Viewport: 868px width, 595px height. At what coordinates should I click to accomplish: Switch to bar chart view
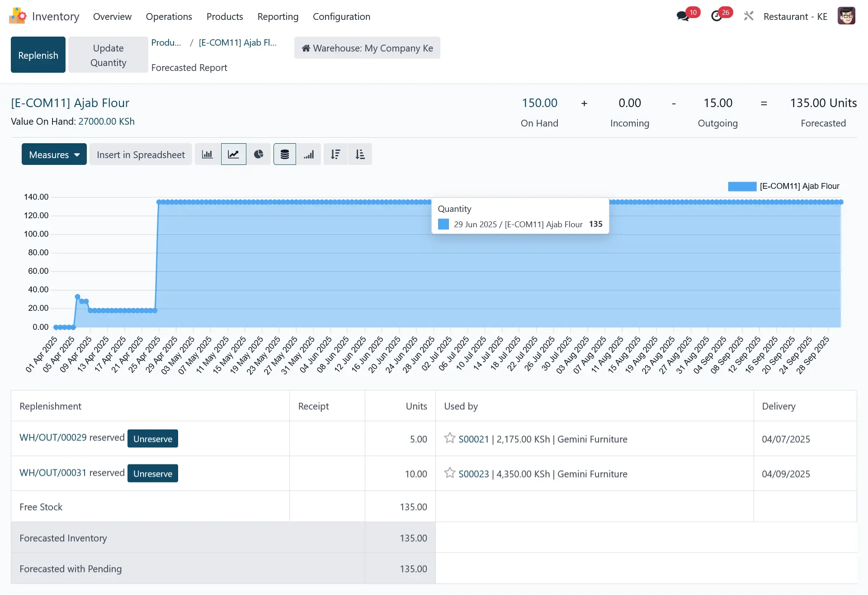point(207,155)
